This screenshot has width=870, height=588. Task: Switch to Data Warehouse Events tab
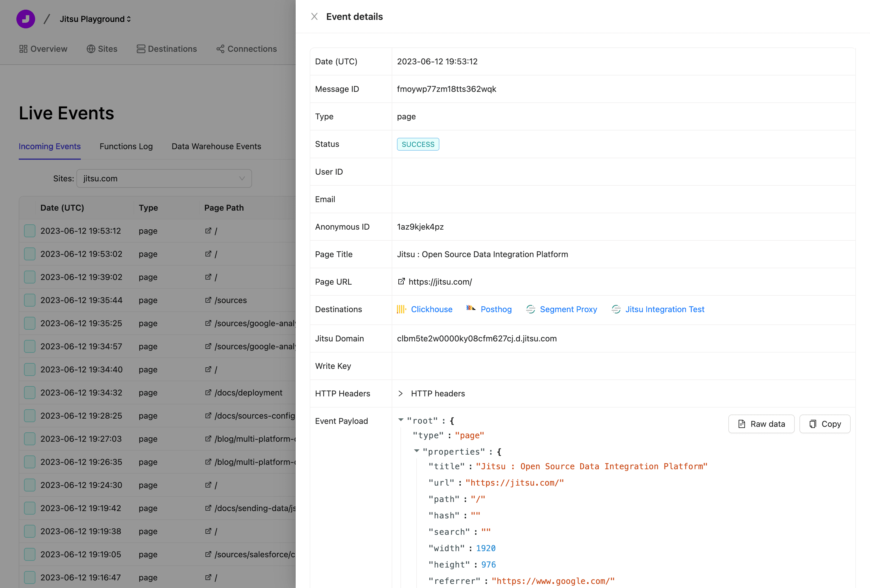tap(216, 146)
